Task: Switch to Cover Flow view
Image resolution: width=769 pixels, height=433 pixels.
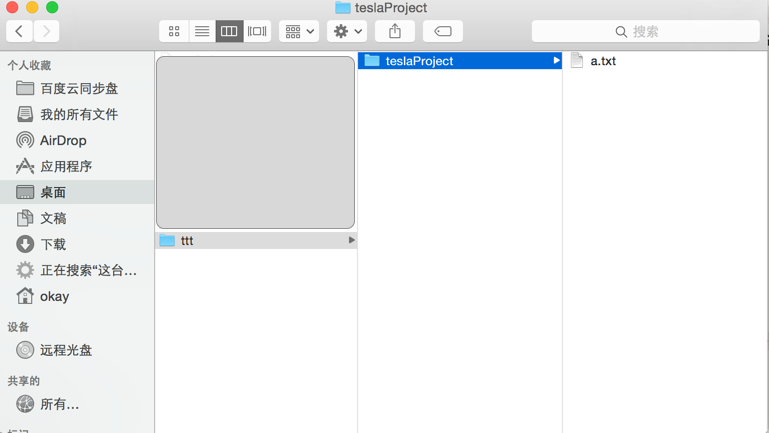Action: point(257,31)
